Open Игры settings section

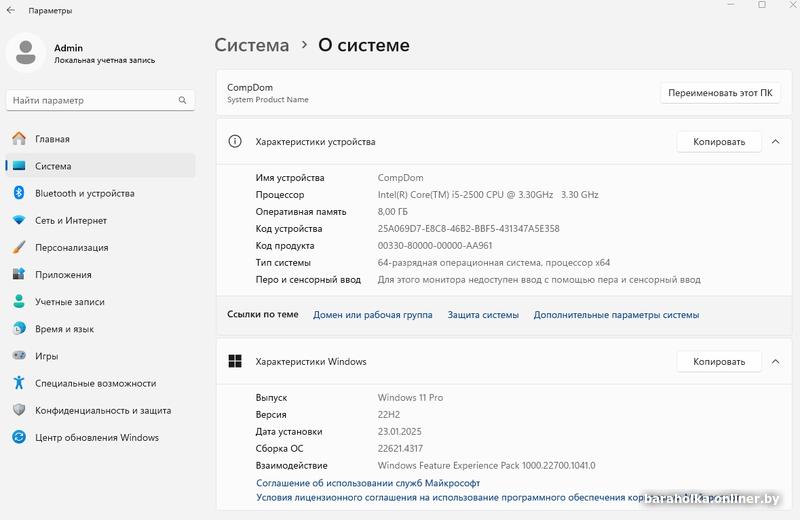(101, 355)
